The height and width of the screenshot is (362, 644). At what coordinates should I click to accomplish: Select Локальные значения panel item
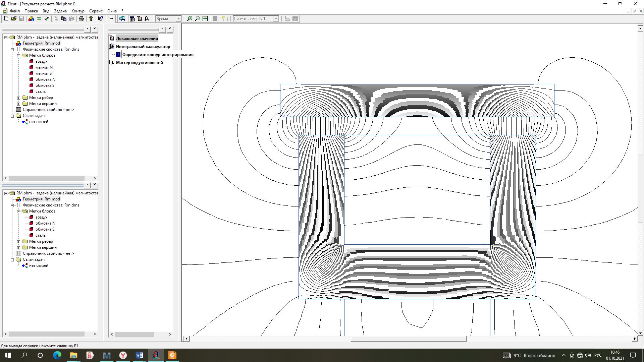coord(137,39)
